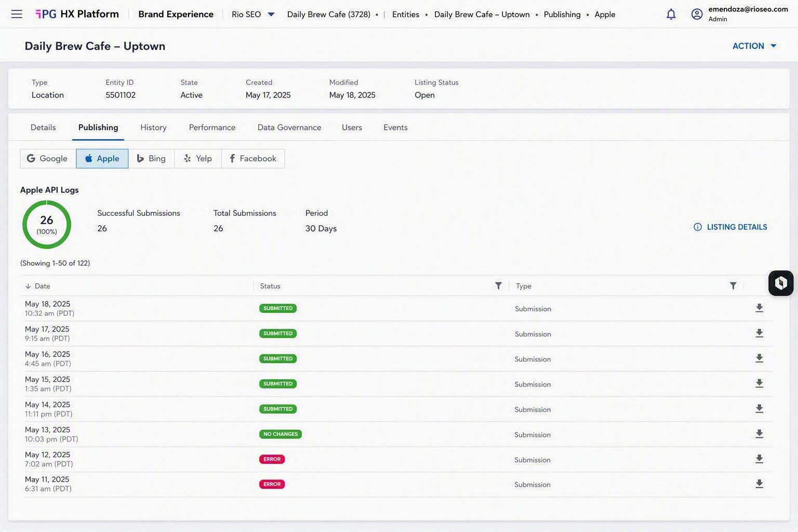Download the May 12, 2025 log
Image resolution: width=798 pixels, height=532 pixels.
(x=759, y=459)
